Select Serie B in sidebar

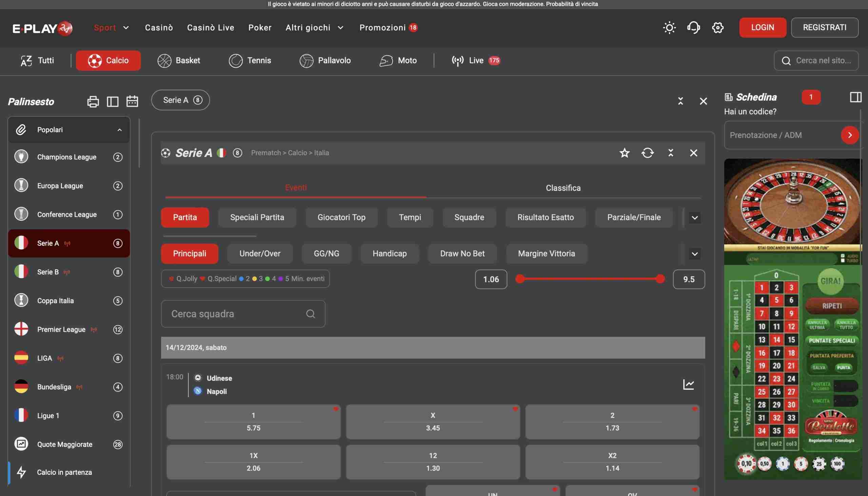tap(69, 272)
